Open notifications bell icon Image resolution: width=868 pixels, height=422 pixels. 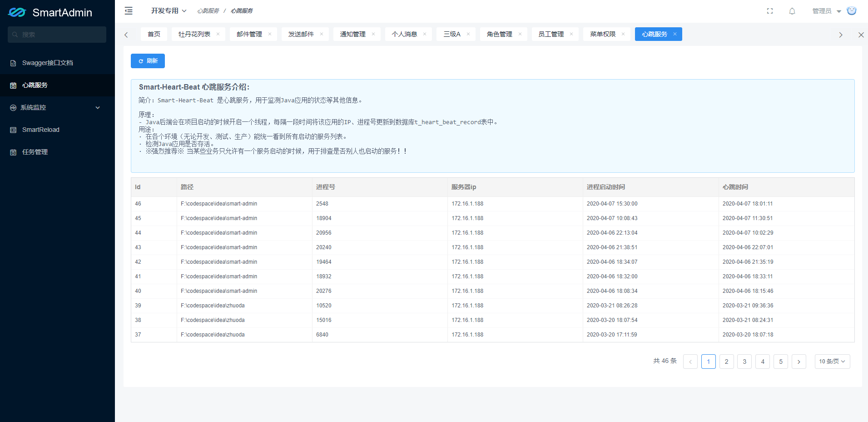click(792, 11)
